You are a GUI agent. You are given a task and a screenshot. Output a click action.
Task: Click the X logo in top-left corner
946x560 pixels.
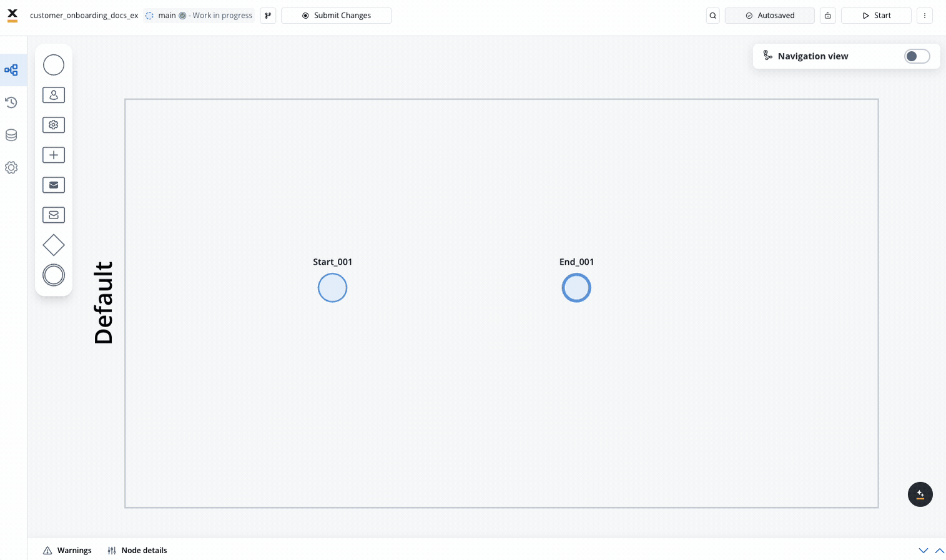pos(12,15)
